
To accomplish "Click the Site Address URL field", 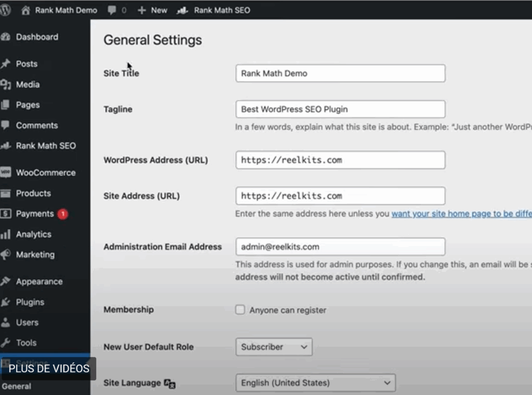I will (340, 196).
